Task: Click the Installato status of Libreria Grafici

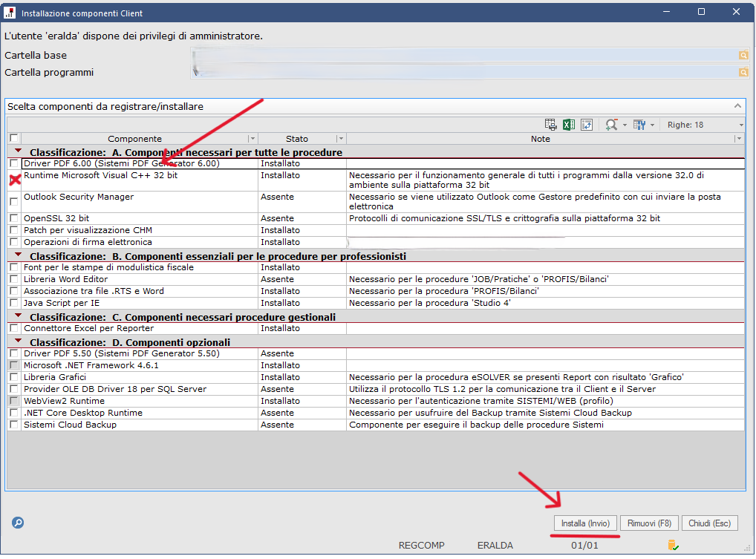Action: [280, 377]
